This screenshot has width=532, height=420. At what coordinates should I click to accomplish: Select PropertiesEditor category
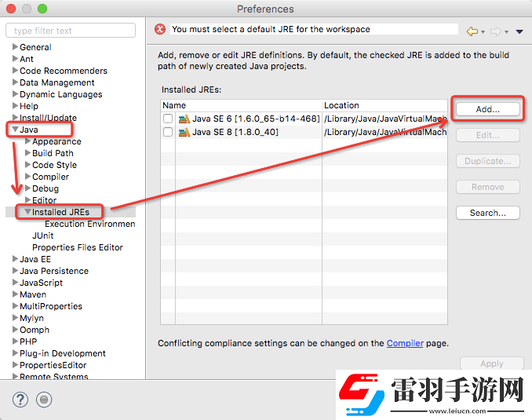[53, 365]
